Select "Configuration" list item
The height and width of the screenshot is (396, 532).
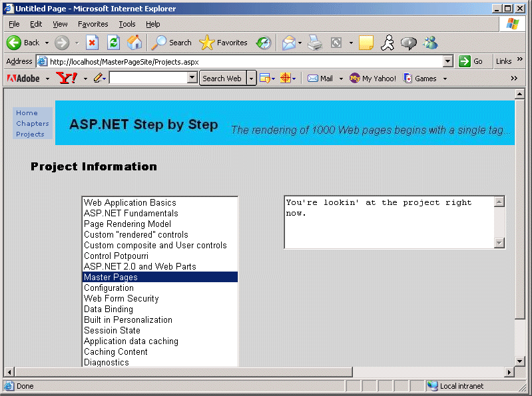pyautogui.click(x=160, y=288)
